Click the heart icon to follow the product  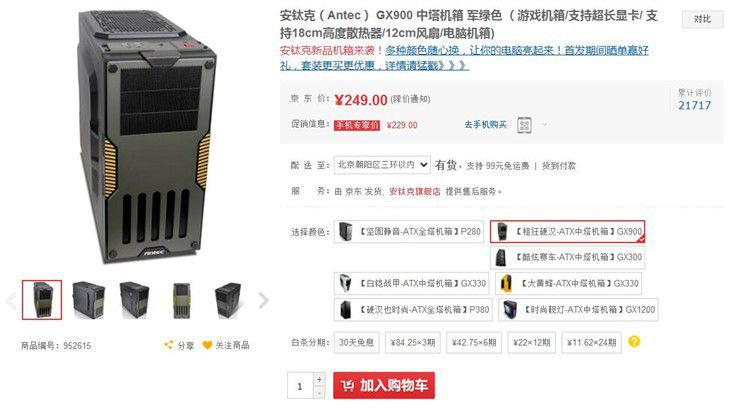(207, 345)
